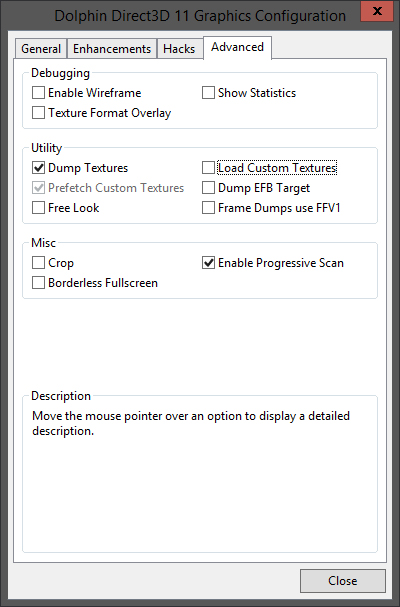
Task: Select the Advanced tab
Action: (237, 47)
